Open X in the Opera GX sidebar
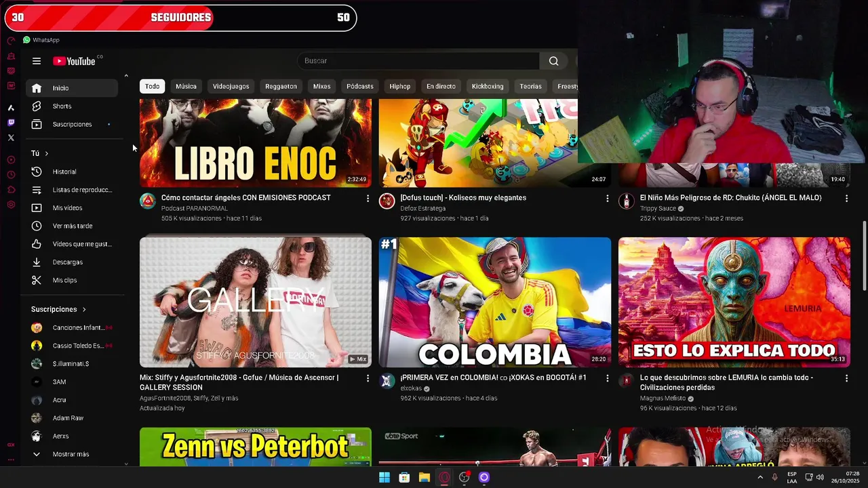Screen dimensions: 868x488 pos(11,138)
